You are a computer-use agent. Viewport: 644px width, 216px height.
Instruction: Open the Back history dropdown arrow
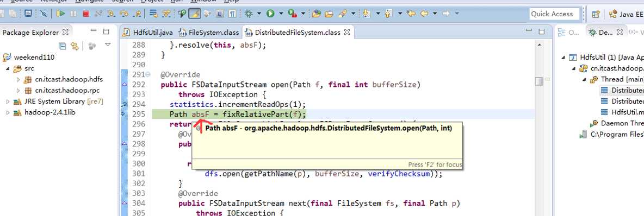[435, 14]
